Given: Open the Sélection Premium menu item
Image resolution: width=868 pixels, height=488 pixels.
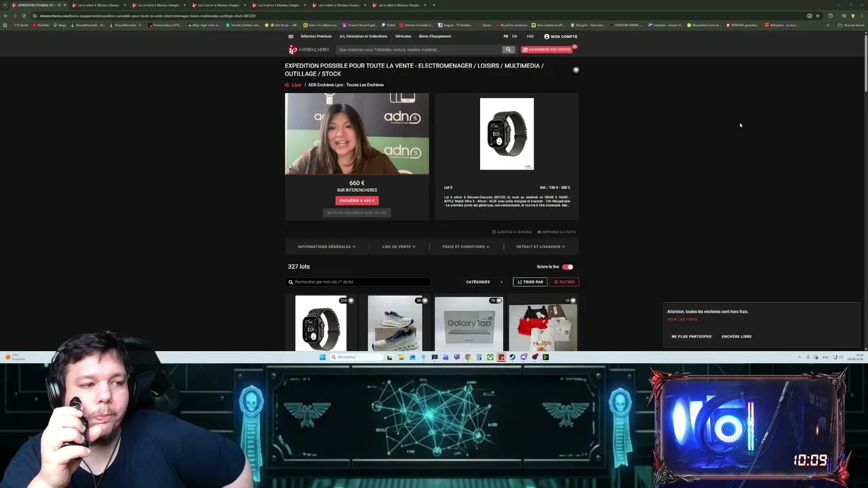Looking at the screenshot, I should (x=316, y=37).
